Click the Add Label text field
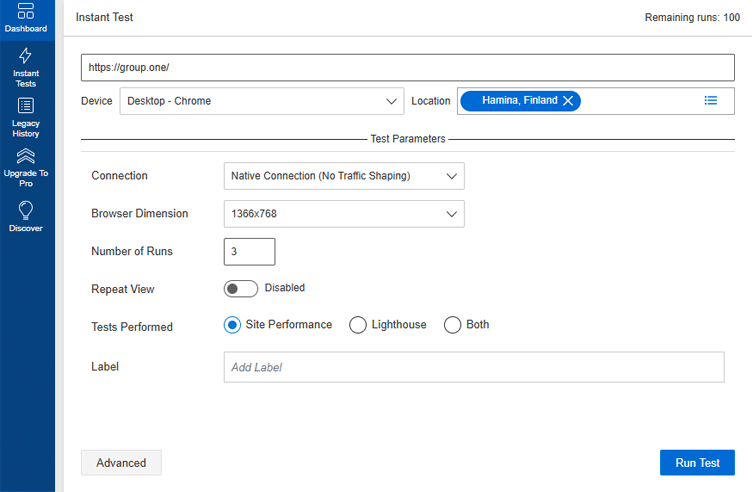 (473, 367)
